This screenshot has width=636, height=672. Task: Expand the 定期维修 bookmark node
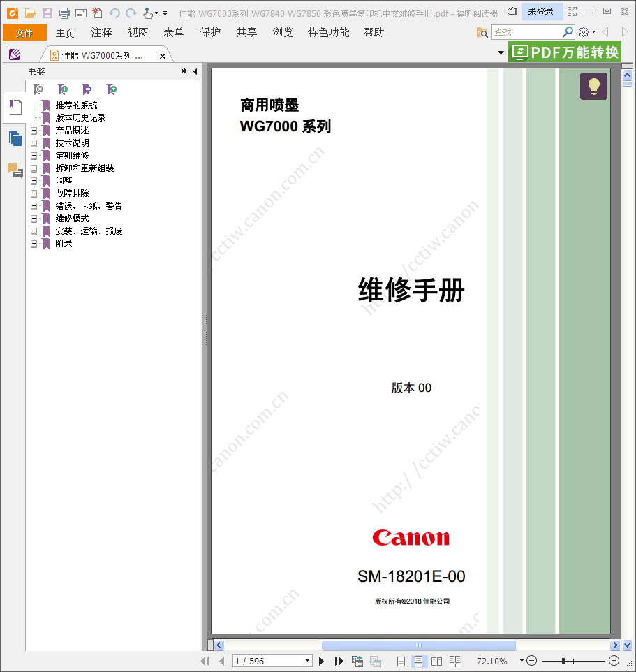tap(34, 156)
